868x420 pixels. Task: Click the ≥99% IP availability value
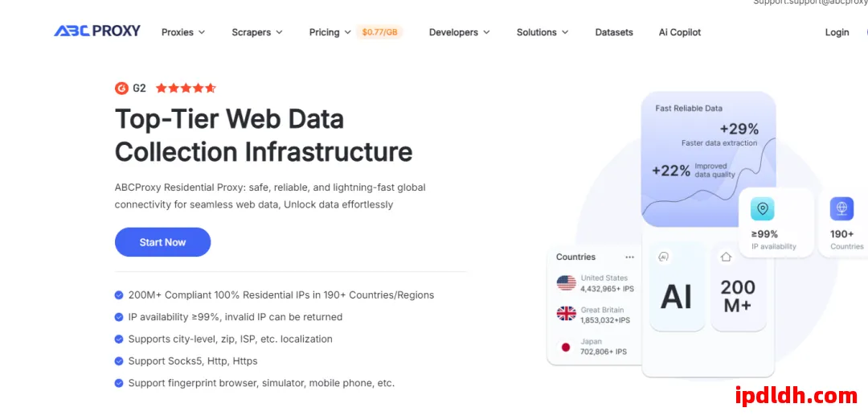point(764,234)
